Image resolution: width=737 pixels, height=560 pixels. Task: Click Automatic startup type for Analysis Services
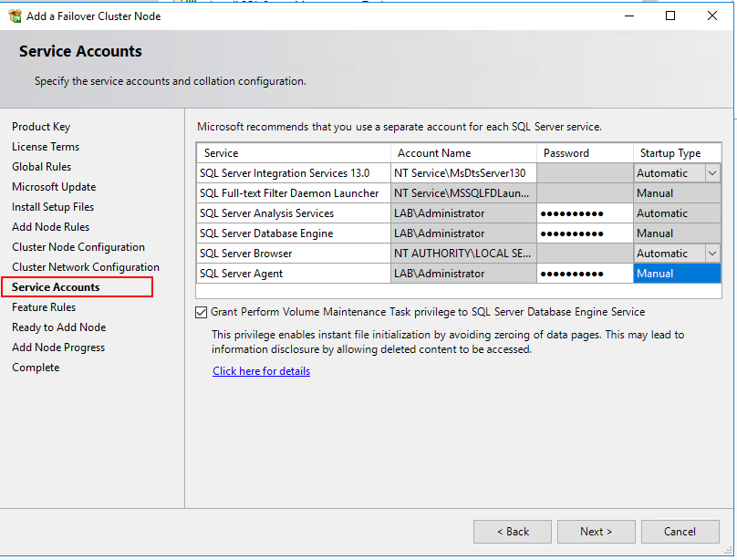coord(677,213)
